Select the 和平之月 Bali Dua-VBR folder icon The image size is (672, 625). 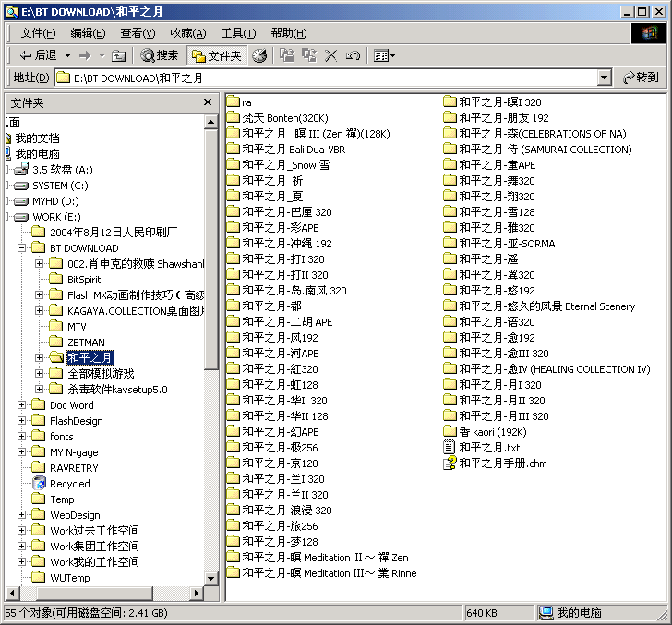point(234,149)
